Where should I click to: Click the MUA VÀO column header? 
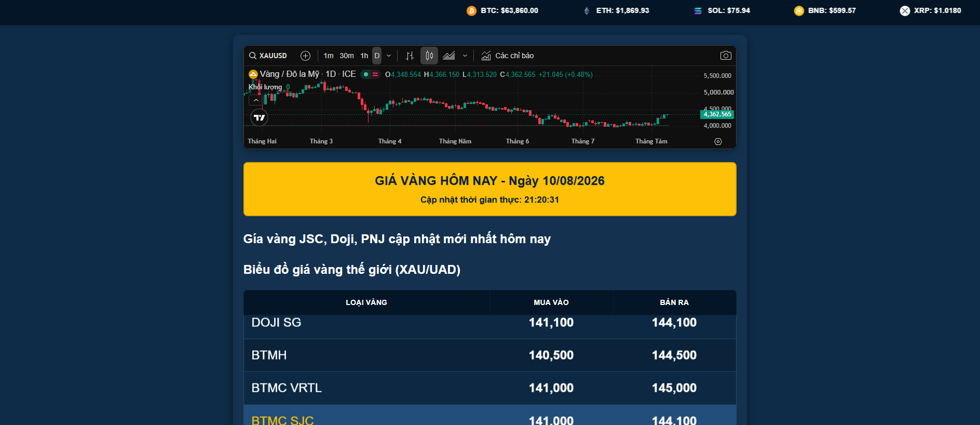(551, 302)
